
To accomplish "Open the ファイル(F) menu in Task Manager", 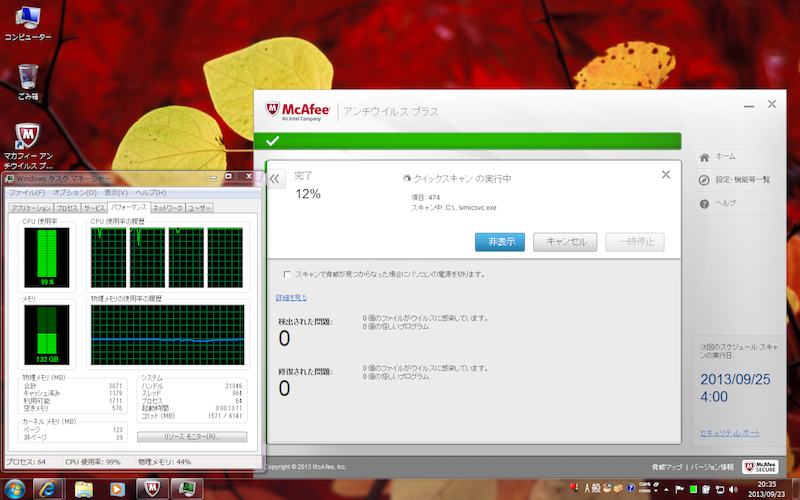I will tap(27, 192).
